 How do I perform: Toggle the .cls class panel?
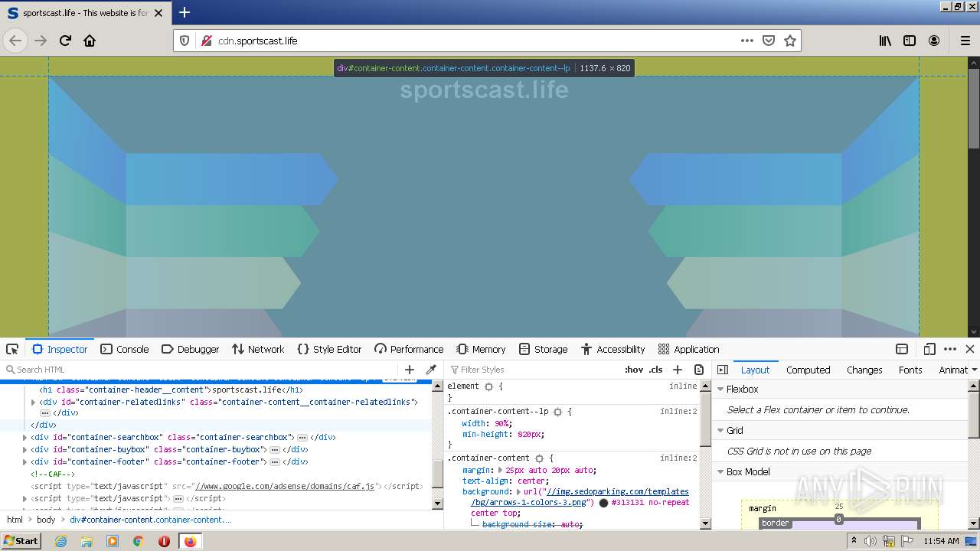tap(656, 370)
